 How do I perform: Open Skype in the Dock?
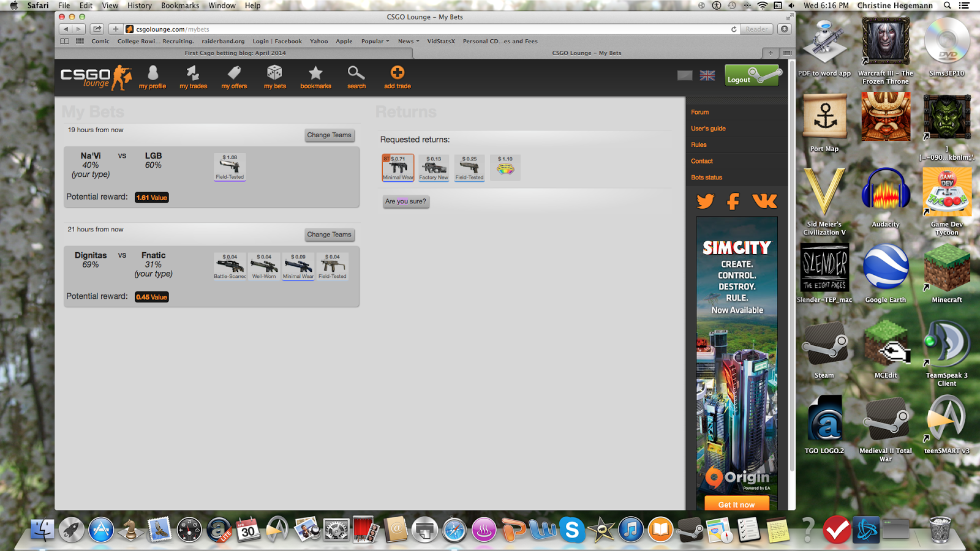(x=572, y=530)
